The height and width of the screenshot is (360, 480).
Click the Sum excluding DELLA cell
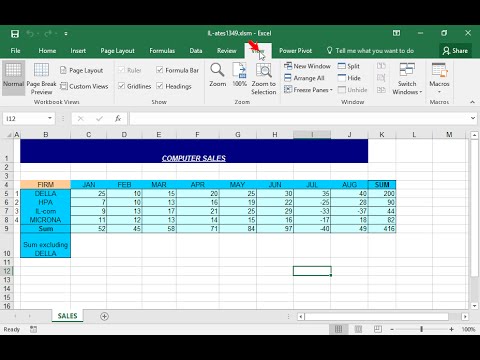(x=45, y=245)
